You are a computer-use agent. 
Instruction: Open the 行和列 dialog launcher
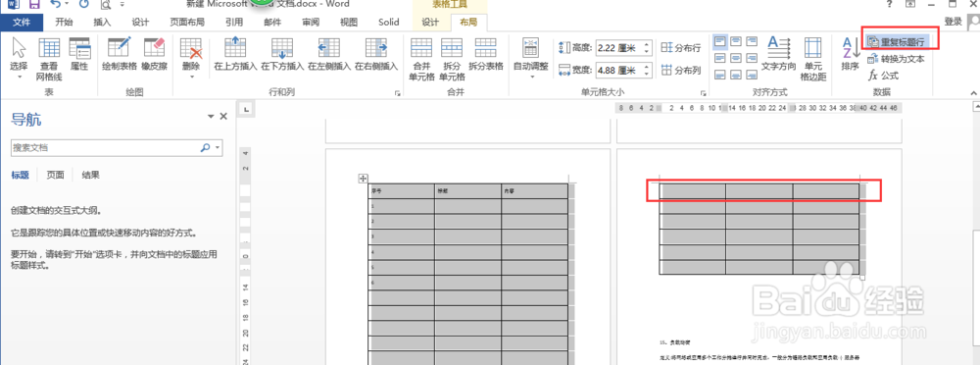(397, 93)
